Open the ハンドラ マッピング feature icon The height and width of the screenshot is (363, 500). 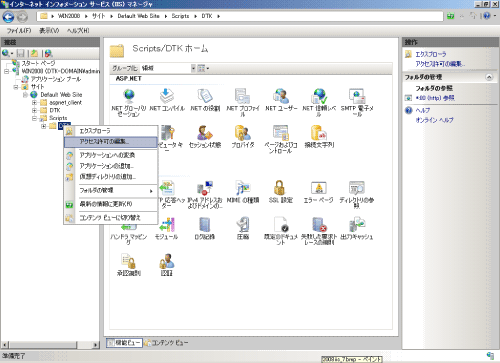(129, 227)
